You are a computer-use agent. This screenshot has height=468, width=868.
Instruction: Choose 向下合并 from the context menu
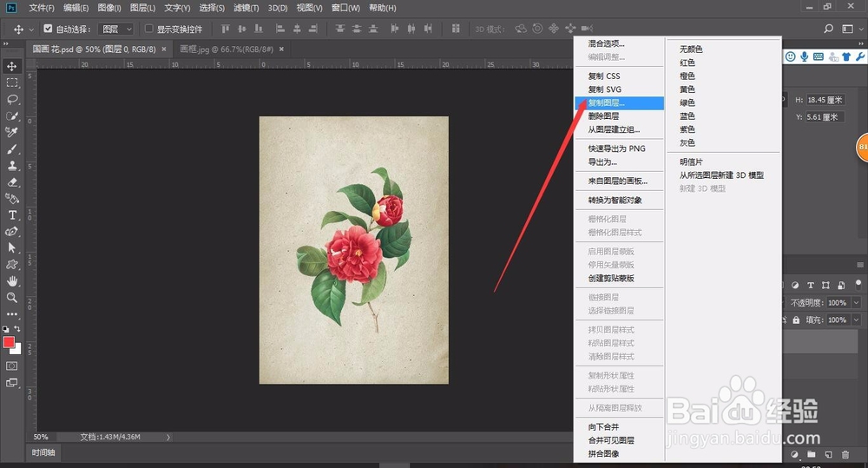click(619, 427)
